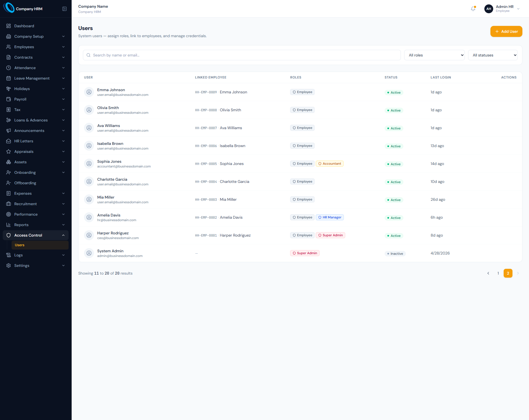
Task: Click the 4/28/2026 last login date
Action: click(440, 253)
